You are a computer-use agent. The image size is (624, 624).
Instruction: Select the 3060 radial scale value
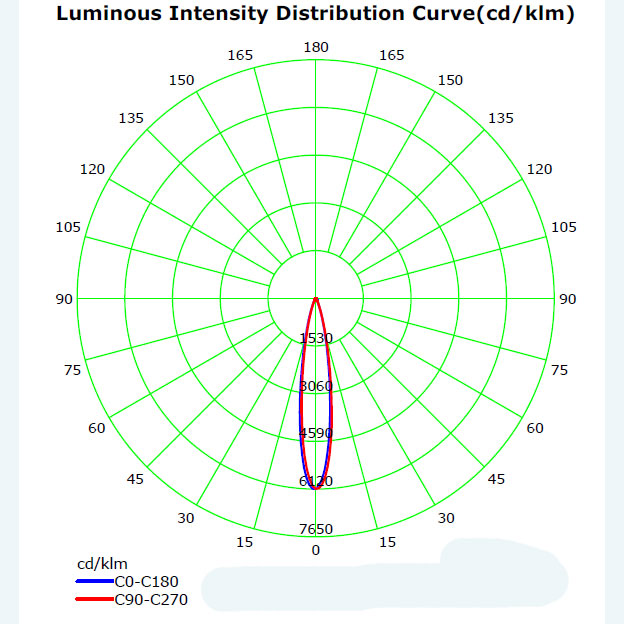[316, 386]
